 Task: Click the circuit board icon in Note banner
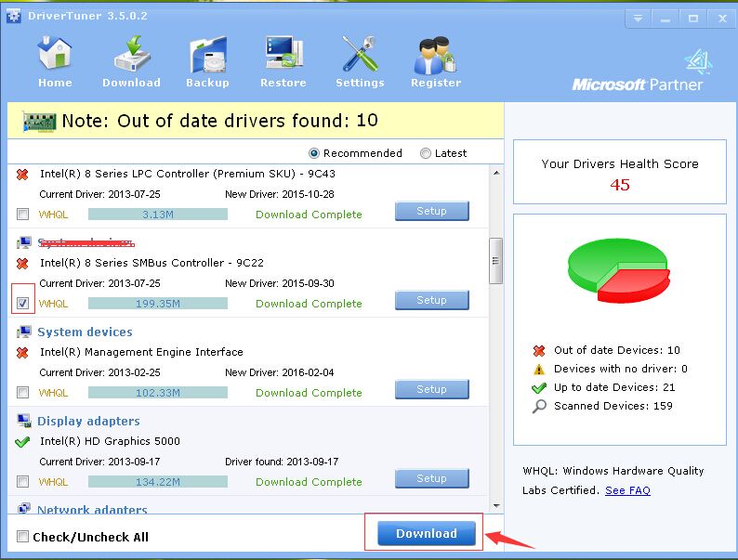[40, 122]
